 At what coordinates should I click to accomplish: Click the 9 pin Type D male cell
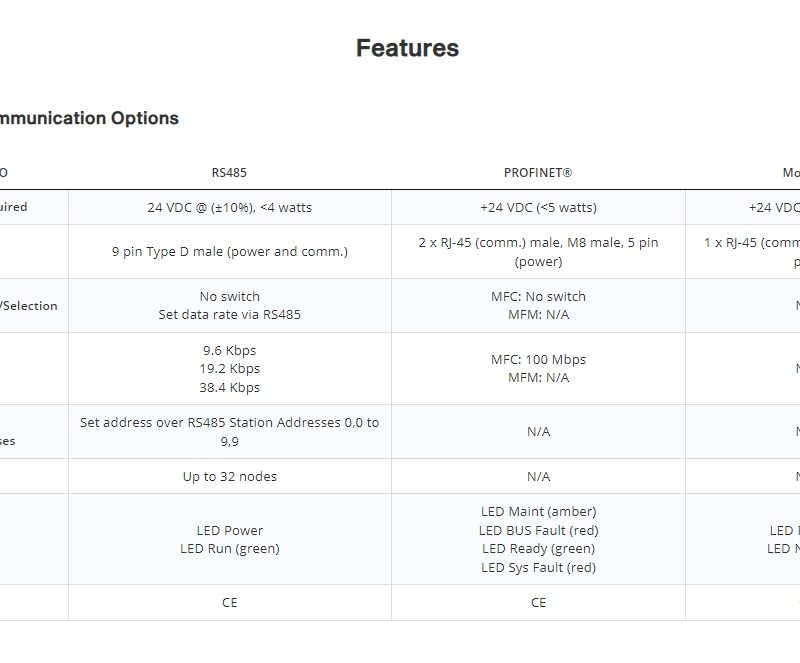click(x=229, y=251)
